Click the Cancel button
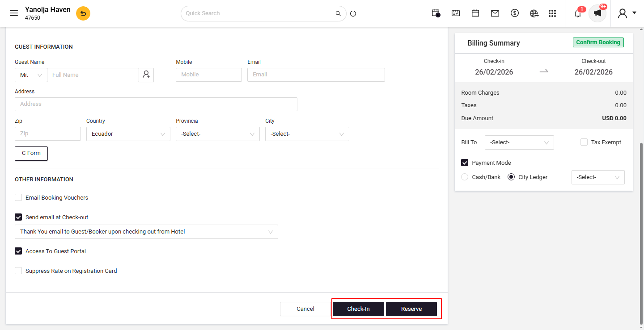 (x=305, y=309)
